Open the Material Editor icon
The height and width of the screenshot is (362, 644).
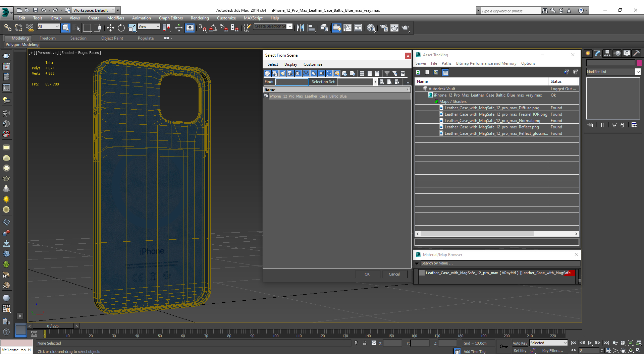coord(371,28)
